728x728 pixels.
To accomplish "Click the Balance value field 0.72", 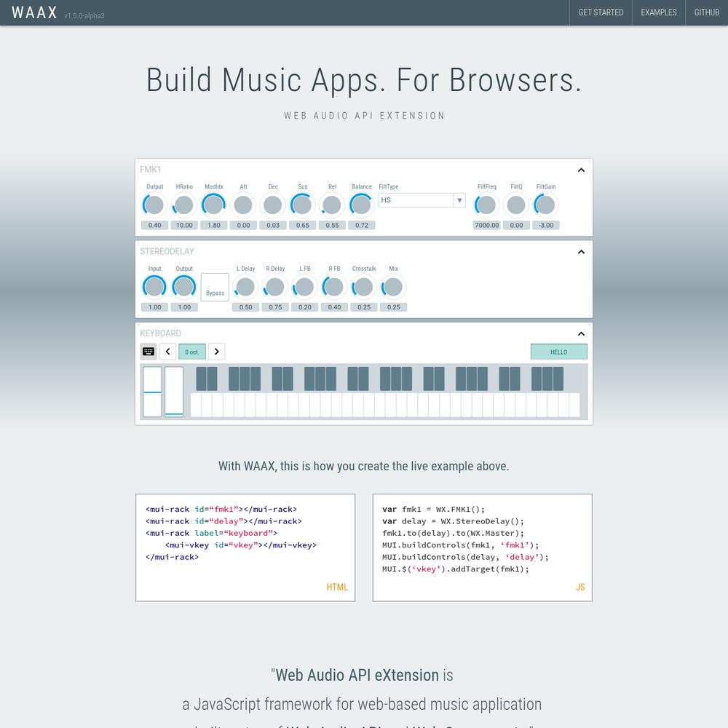I will click(362, 225).
